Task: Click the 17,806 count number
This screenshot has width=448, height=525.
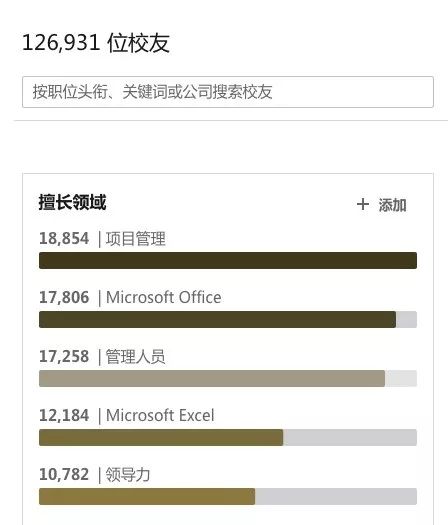Action: pyautogui.click(x=64, y=298)
